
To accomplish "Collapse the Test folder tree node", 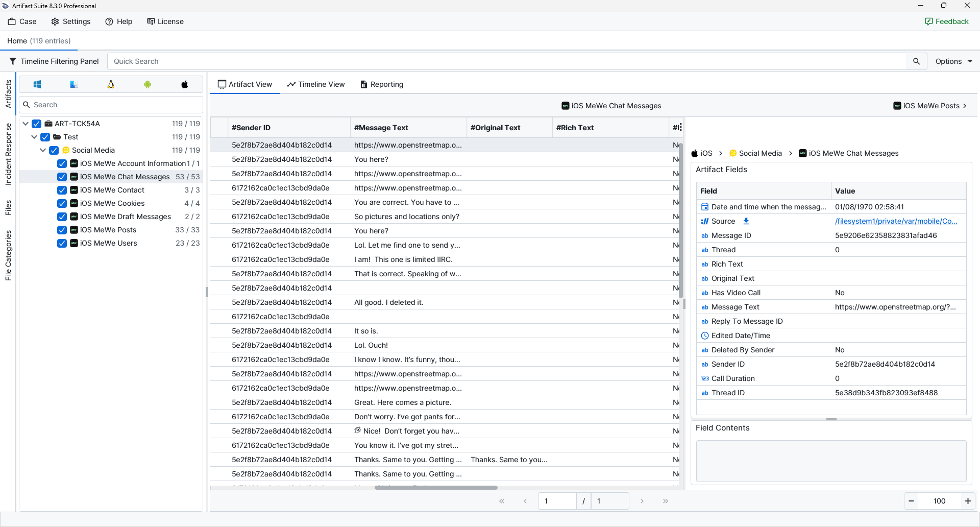I will pyautogui.click(x=34, y=137).
